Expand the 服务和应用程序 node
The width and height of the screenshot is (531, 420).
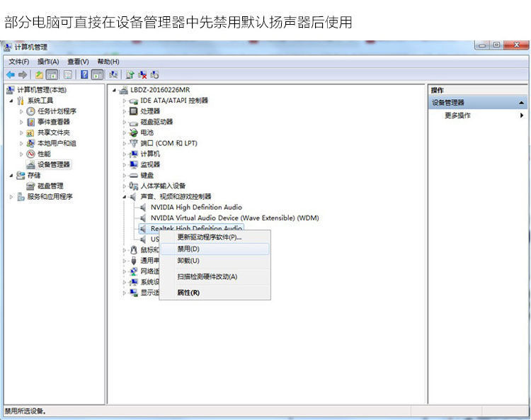(x=11, y=197)
